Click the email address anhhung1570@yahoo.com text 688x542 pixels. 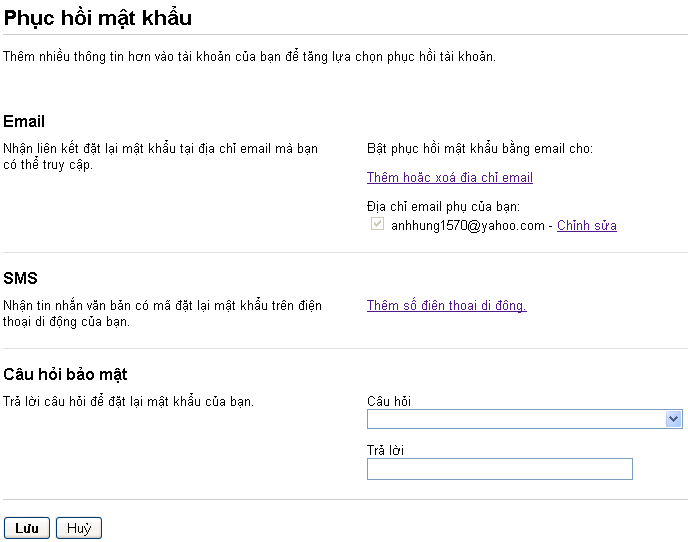468,226
